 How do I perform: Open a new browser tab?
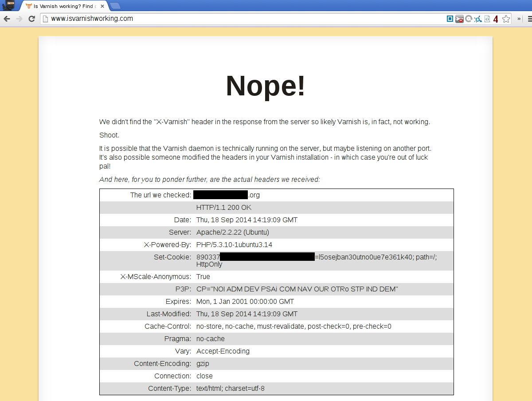pyautogui.click(x=115, y=6)
